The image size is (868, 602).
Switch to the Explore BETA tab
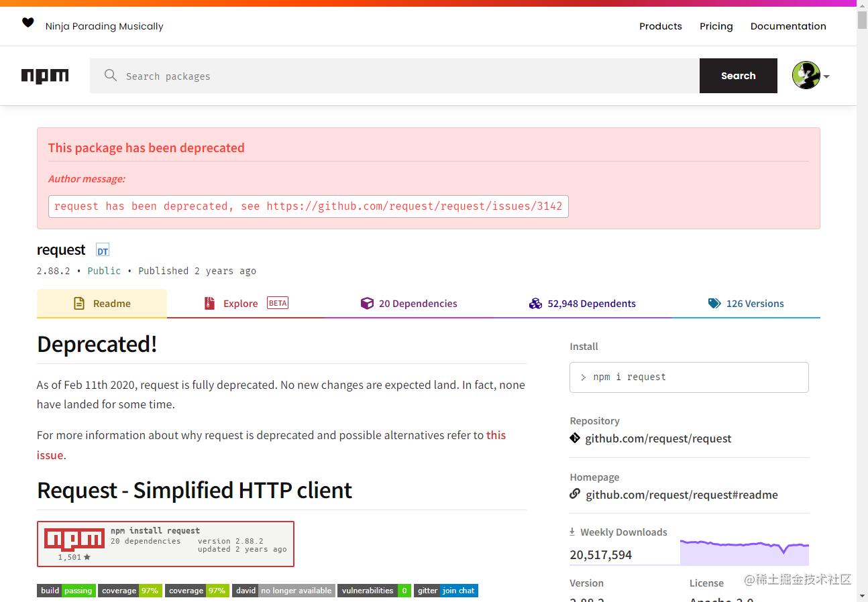tap(246, 304)
